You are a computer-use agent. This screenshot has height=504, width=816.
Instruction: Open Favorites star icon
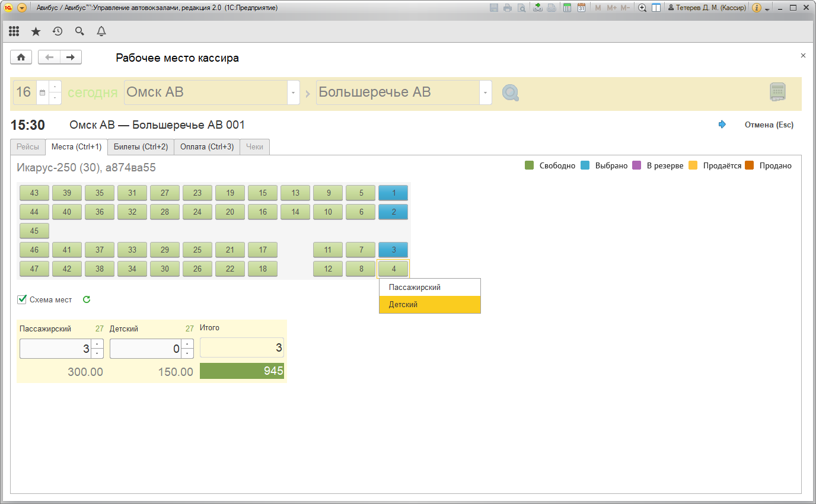(36, 31)
